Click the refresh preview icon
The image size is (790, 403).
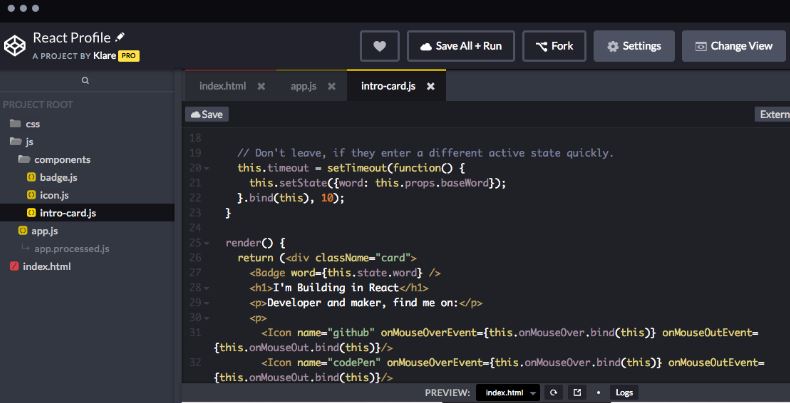pyautogui.click(x=553, y=392)
